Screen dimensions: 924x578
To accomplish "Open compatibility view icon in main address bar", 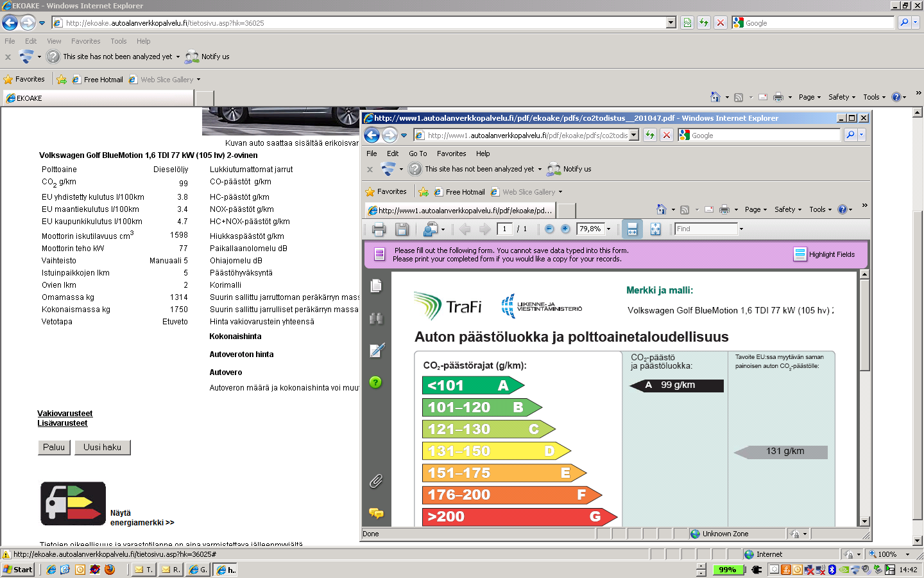I will (x=687, y=22).
